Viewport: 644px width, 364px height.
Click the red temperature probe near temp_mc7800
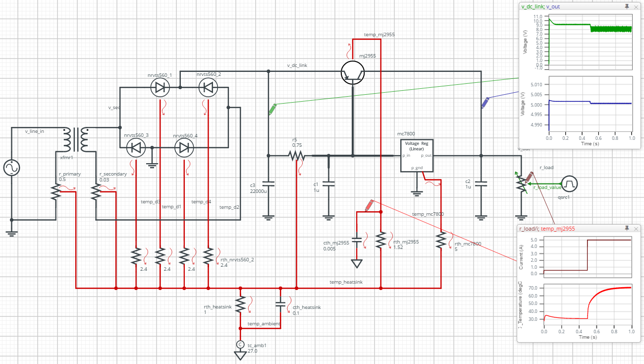pos(369,205)
